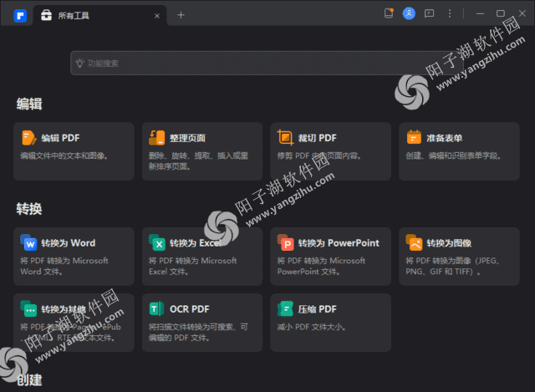Click the PDFelement home logo icon
This screenshot has height=392, width=535.
coord(20,16)
